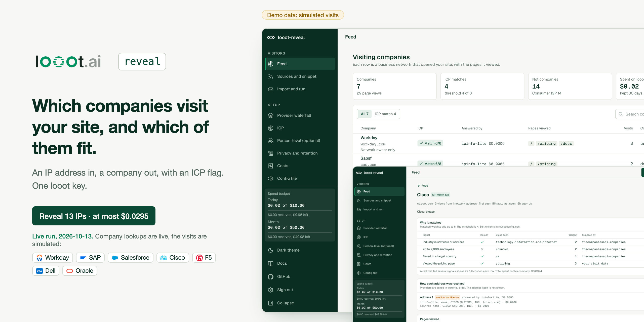Screen dimensions: 644x322
Task: Open the ICP setup page in main sidebar
Action: click(x=300, y=128)
